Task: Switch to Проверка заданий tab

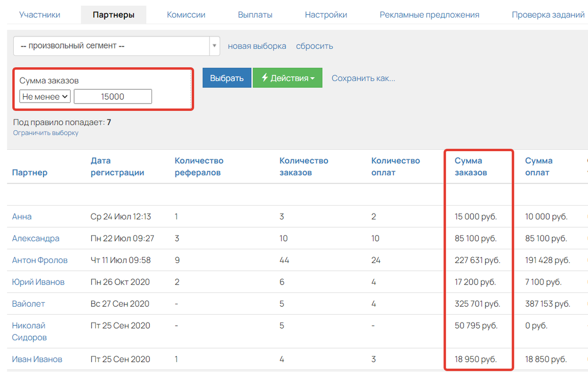Action: tap(548, 15)
